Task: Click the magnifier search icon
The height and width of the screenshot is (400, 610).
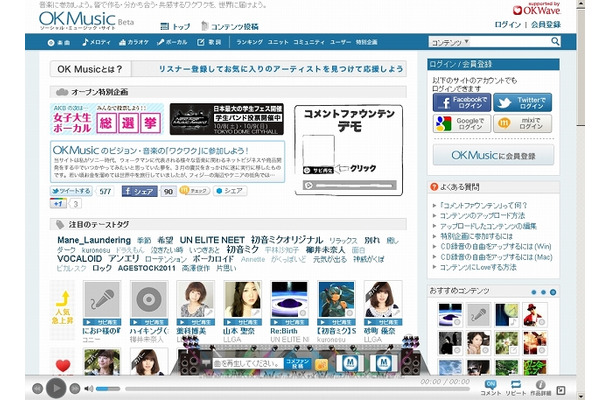Action: 555,42
